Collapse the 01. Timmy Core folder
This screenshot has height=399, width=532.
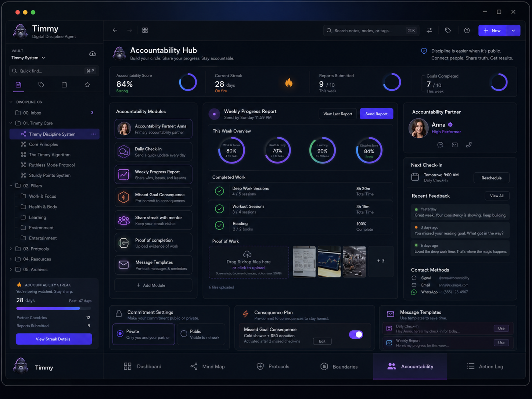pos(11,123)
